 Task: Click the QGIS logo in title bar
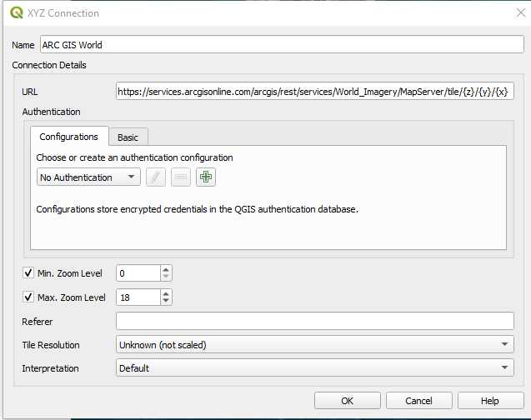coord(17,13)
